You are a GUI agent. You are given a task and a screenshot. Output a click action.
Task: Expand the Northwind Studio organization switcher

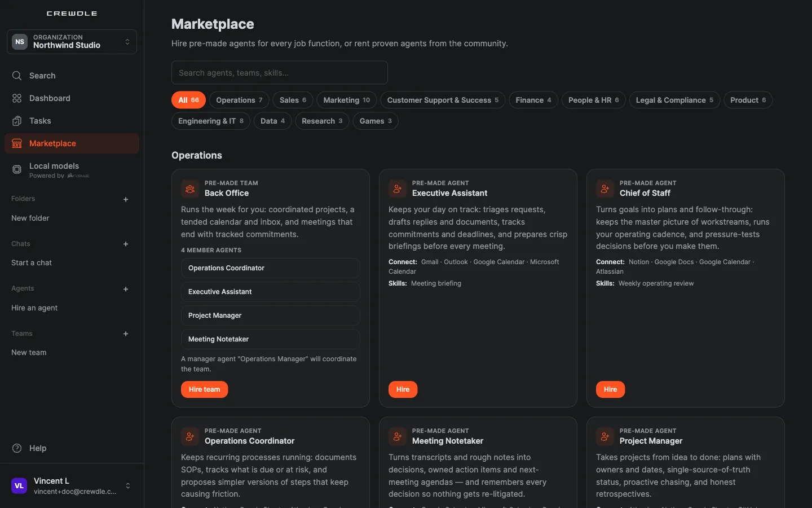(x=72, y=42)
